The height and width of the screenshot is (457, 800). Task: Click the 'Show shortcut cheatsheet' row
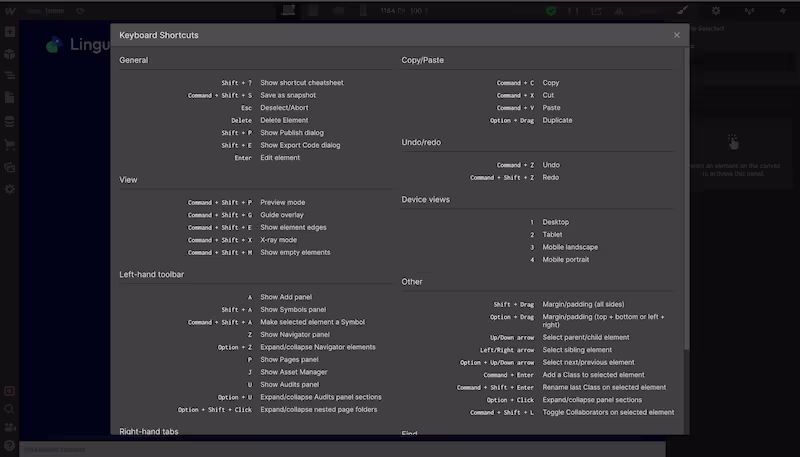click(x=282, y=83)
